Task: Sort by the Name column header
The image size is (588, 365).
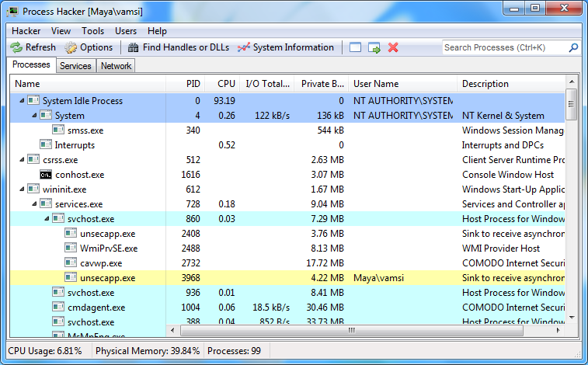Action: pos(88,84)
